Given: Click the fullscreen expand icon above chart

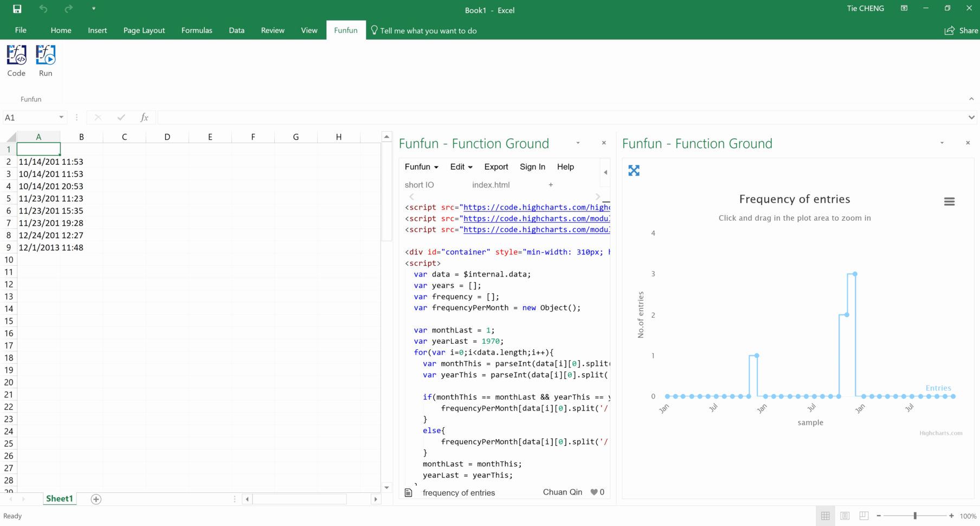Looking at the screenshot, I should click(x=634, y=171).
